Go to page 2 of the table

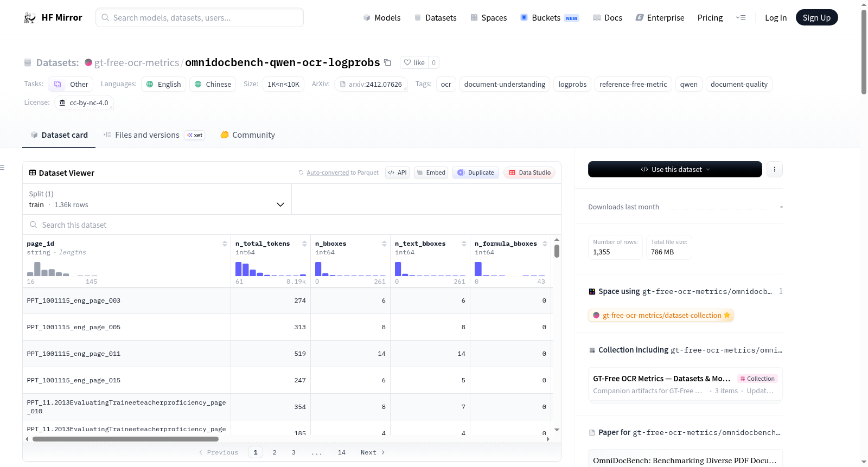coord(275,452)
